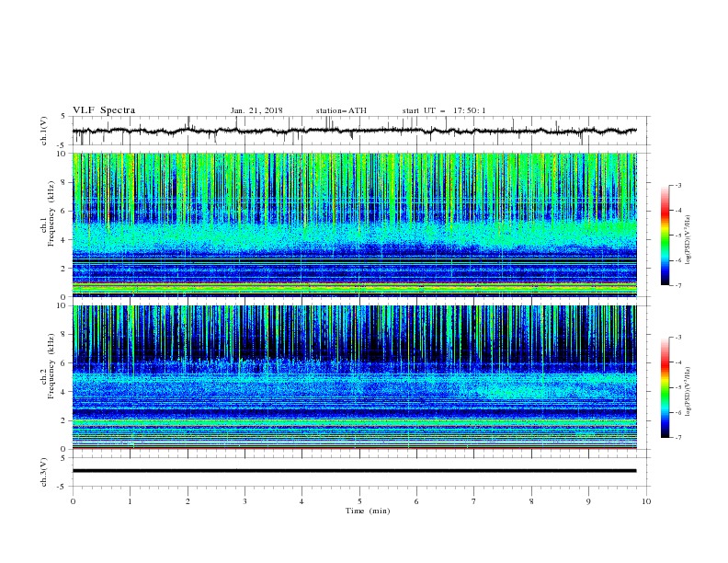Click the "-7" tick on ch.2 colorbar
The height and width of the screenshot is (563, 728).
click(x=677, y=438)
